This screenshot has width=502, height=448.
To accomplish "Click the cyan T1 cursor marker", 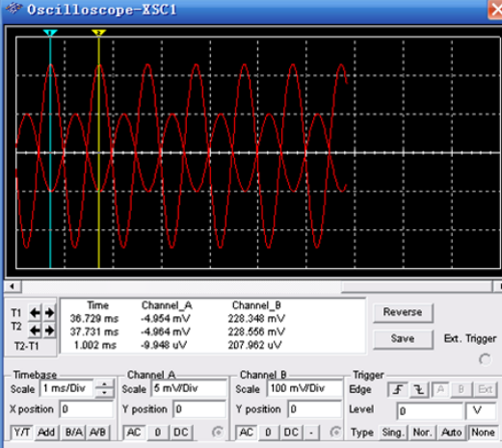I will (50, 33).
